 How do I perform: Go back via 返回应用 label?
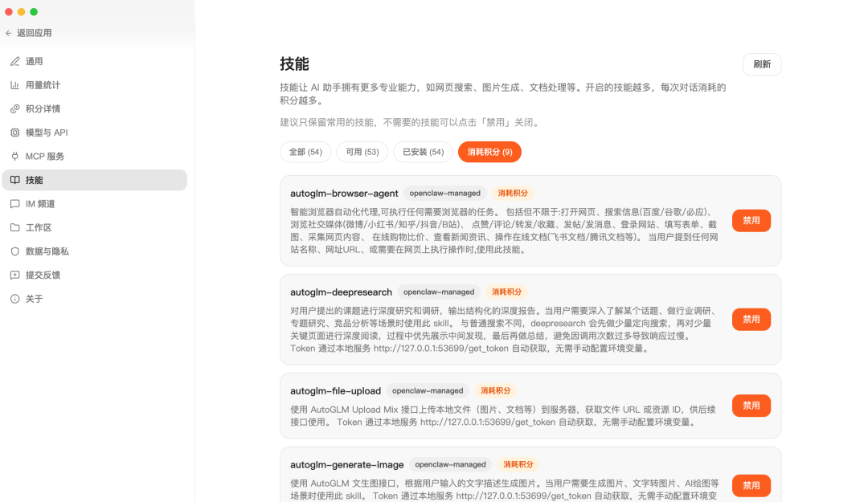click(35, 33)
